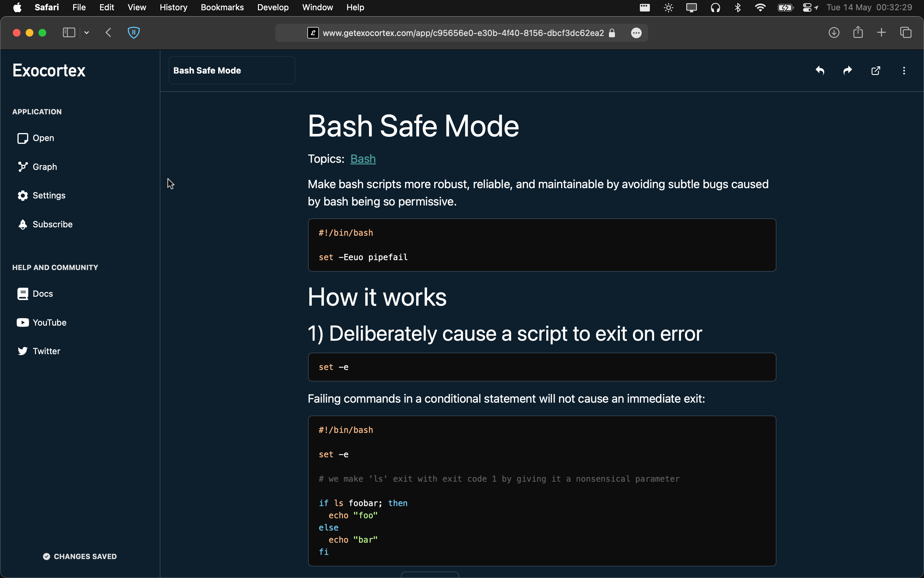Click the URL in the Safari address bar
This screenshot has width=924, height=578.
(x=463, y=33)
